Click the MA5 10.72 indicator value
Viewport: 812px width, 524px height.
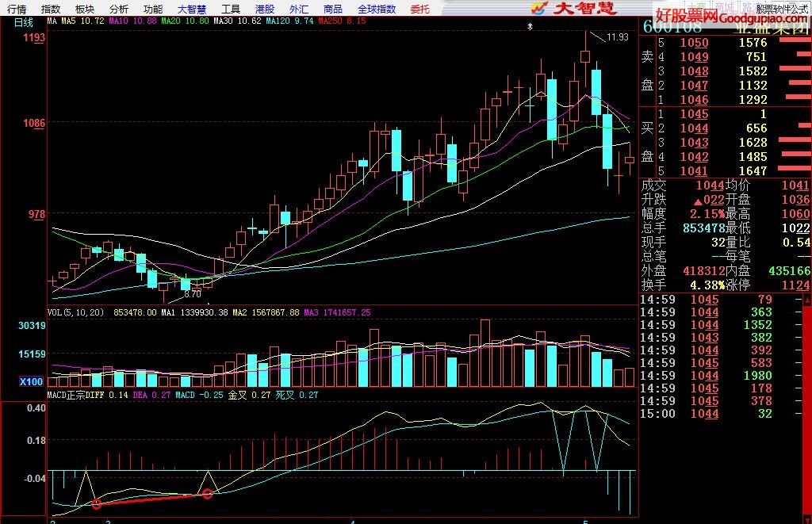pyautogui.click(x=82, y=21)
